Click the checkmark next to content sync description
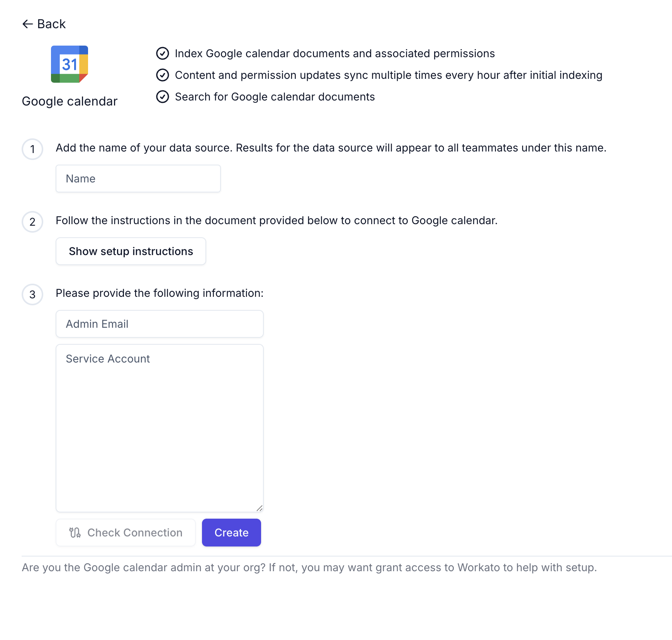The image size is (672, 640). click(163, 75)
